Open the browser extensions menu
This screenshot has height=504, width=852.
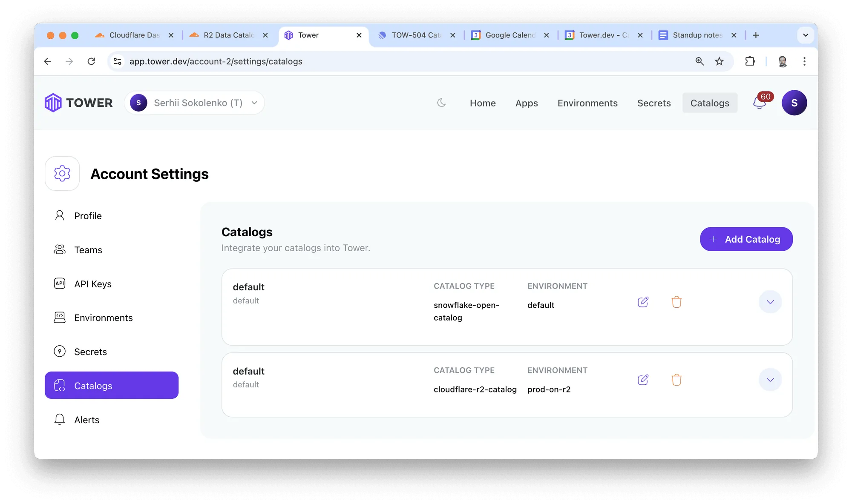pyautogui.click(x=750, y=61)
